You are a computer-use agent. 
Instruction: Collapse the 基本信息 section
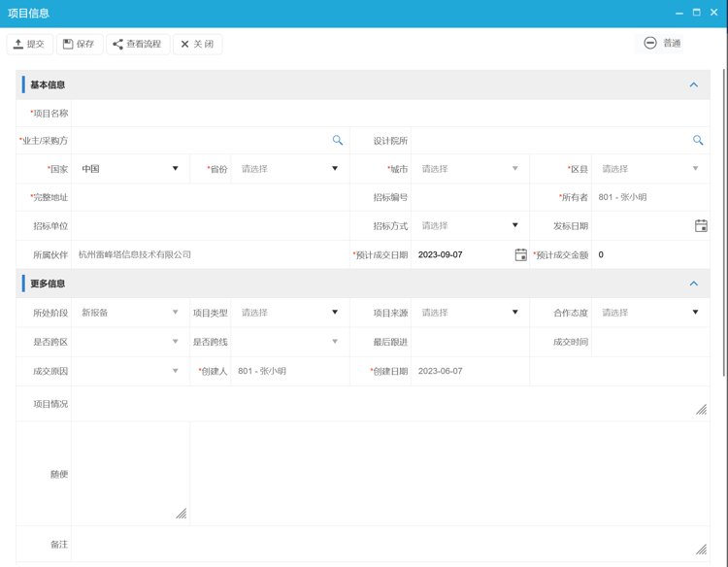(693, 85)
